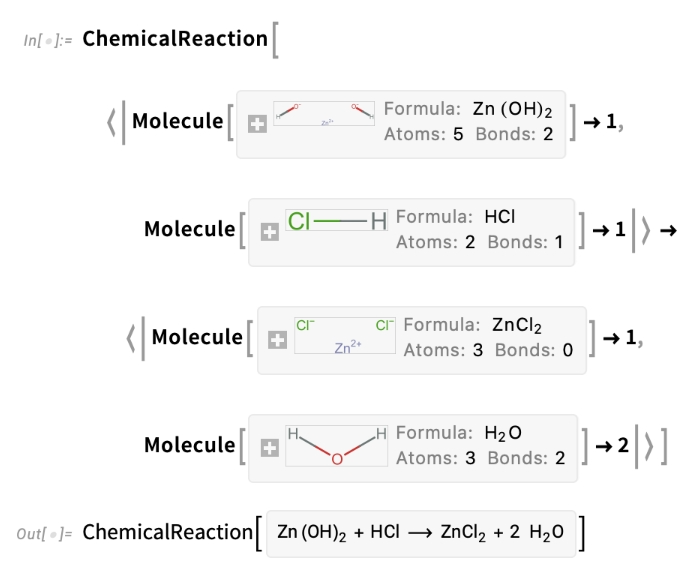Expand the HCl molecule plus icon
The width and height of the screenshot is (688, 572).
click(269, 232)
